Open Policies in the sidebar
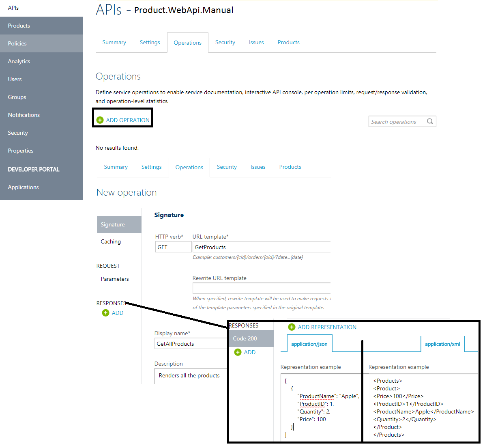485x448 pixels. tap(17, 43)
